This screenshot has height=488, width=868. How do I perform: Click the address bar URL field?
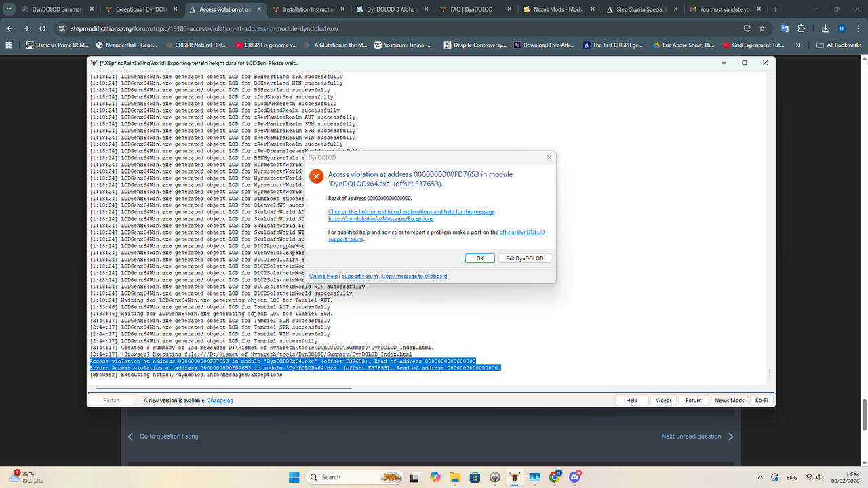point(400,28)
